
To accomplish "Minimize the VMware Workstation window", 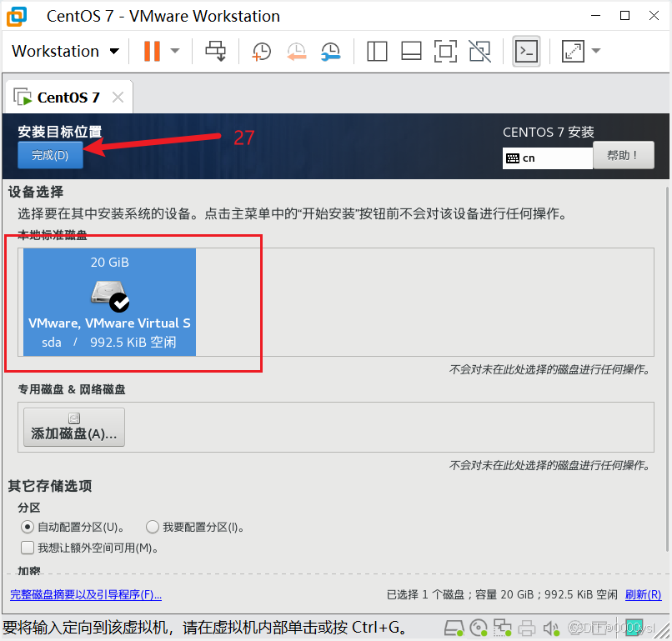I will click(x=596, y=16).
